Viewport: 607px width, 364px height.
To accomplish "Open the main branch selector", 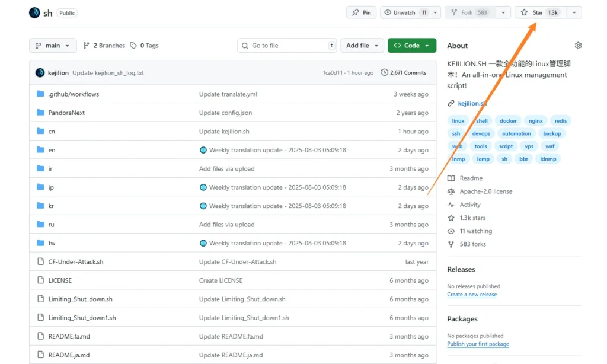I will click(x=53, y=45).
